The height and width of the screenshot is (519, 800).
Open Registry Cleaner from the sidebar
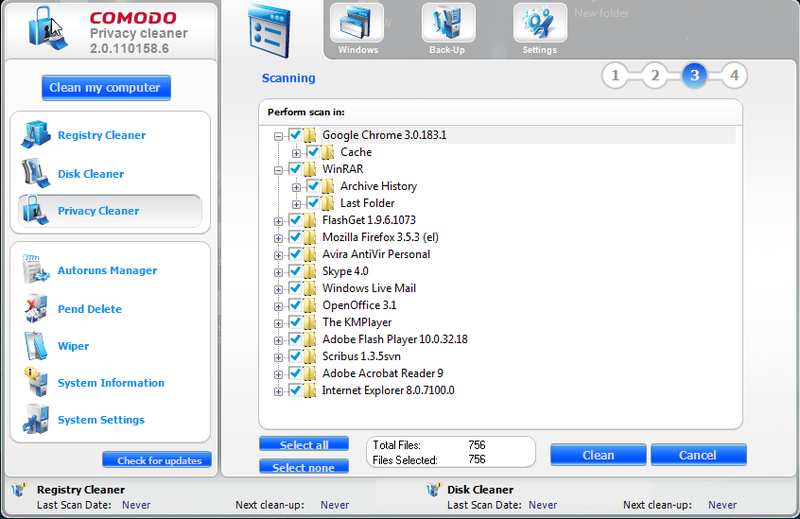102,135
